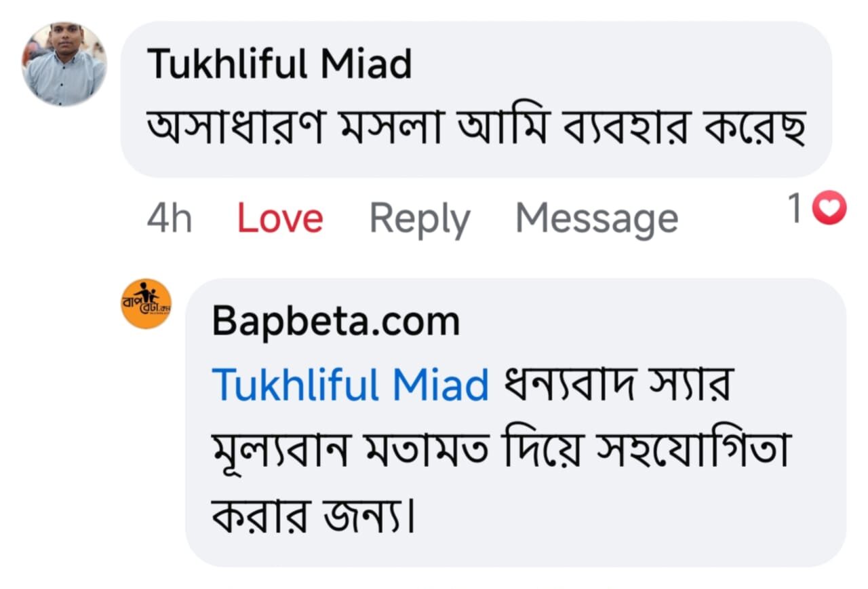Image resolution: width=868 pixels, height=589 pixels.
Task: Toggle the Love reaction on the comment
Action: tap(279, 218)
